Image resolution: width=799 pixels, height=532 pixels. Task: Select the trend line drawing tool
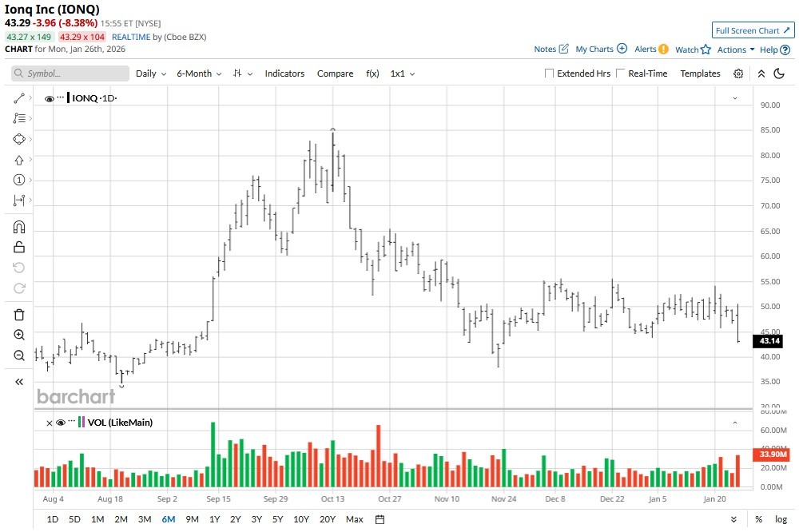coord(19,97)
